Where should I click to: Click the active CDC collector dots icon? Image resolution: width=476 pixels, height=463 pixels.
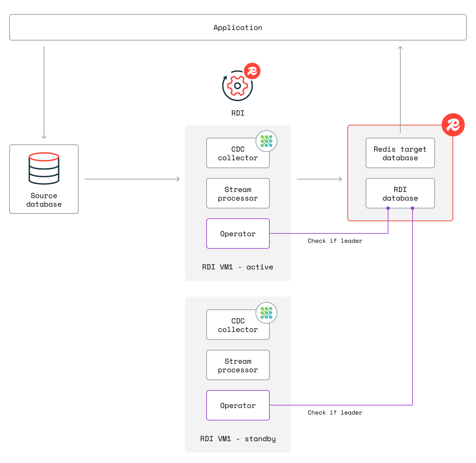[x=266, y=141]
